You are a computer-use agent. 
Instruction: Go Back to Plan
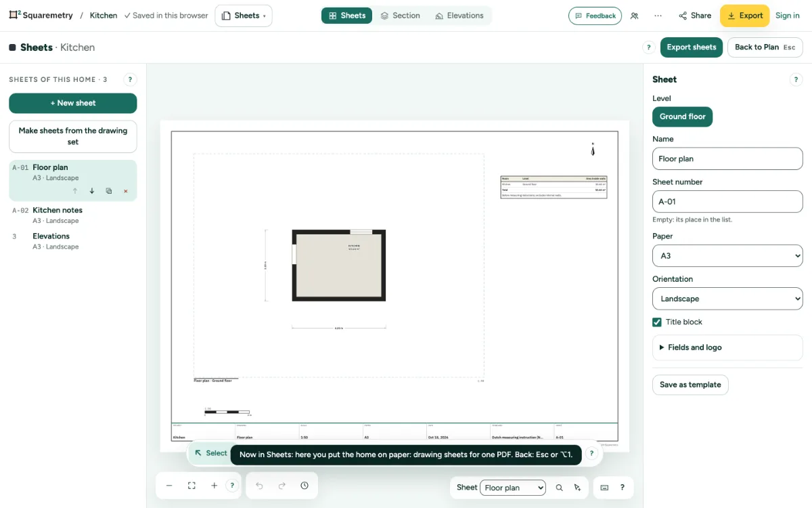pos(765,47)
